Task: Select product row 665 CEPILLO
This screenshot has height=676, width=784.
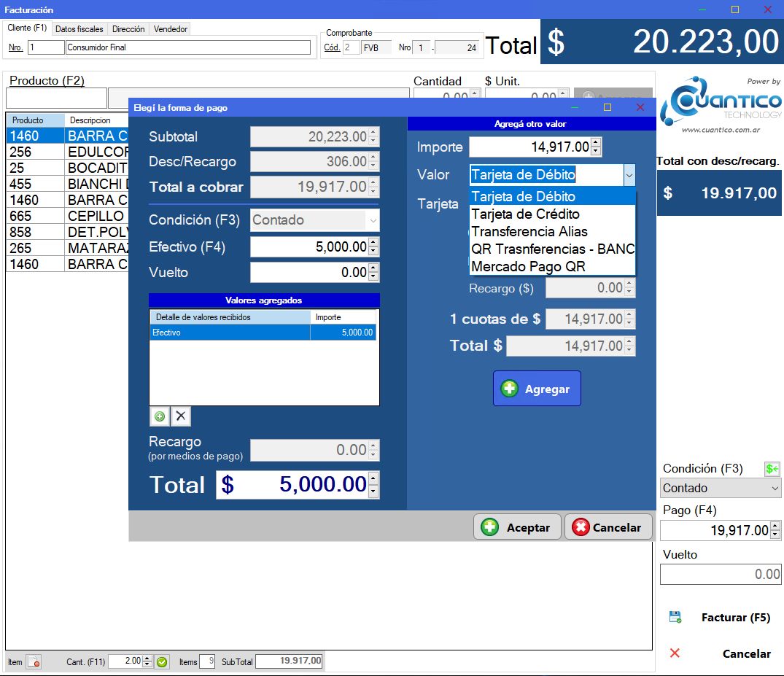Action: [68, 216]
